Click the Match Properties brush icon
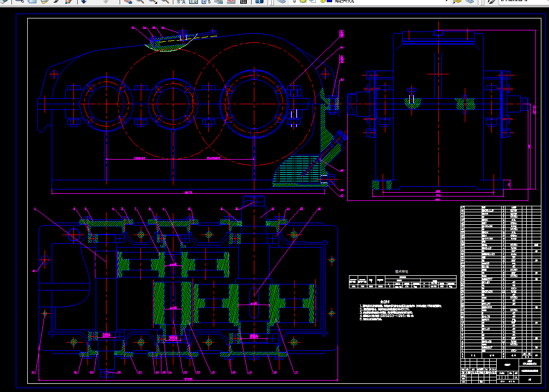 pos(56,1)
